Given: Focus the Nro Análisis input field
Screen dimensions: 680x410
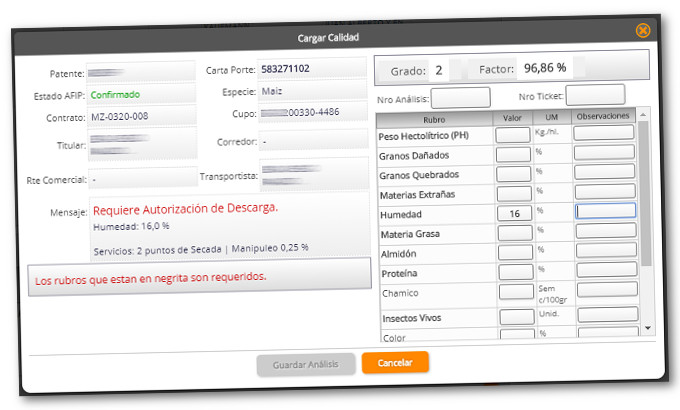Looking at the screenshot, I should click(x=460, y=98).
